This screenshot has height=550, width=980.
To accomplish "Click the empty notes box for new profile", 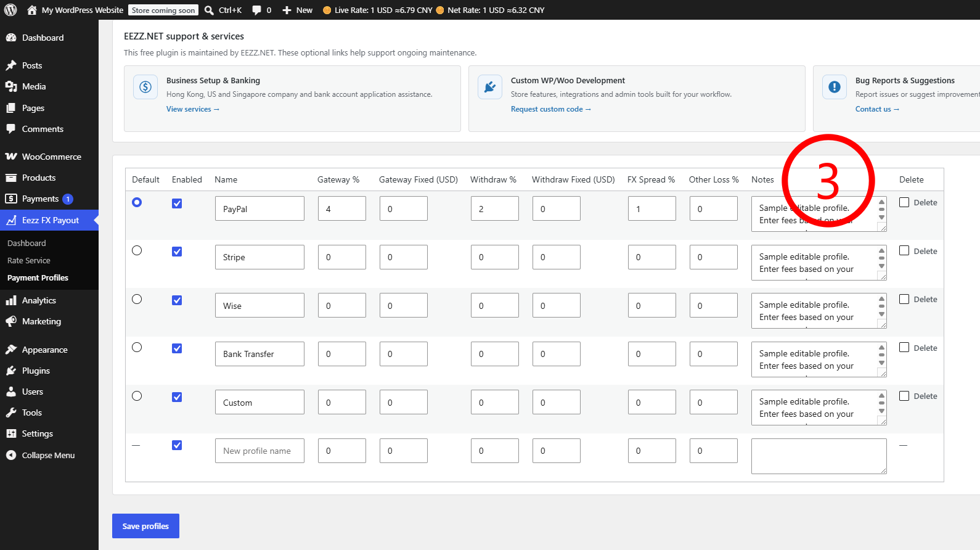I will (819, 456).
